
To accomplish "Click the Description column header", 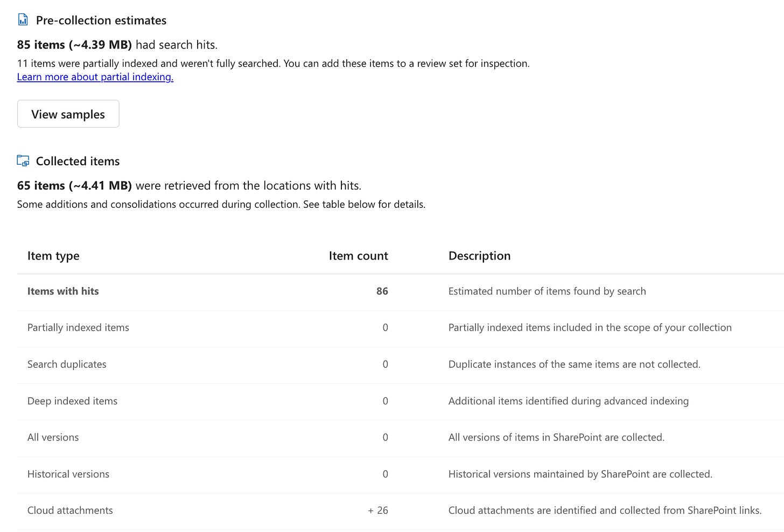I will 479,256.
